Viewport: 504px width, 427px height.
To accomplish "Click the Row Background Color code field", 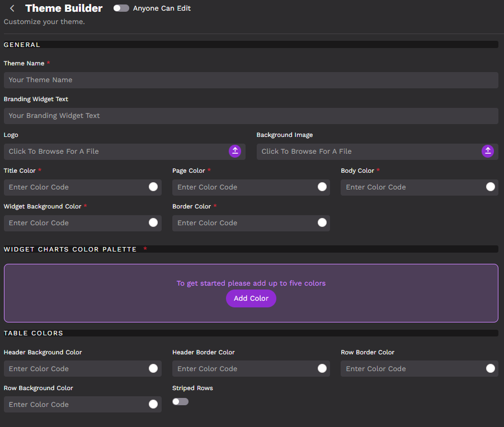I will point(83,405).
